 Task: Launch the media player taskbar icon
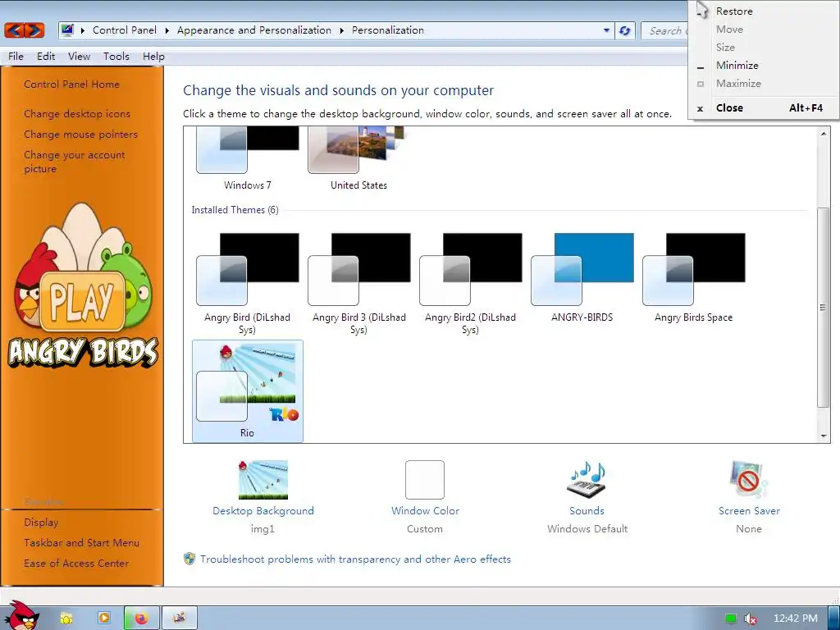coord(104,618)
